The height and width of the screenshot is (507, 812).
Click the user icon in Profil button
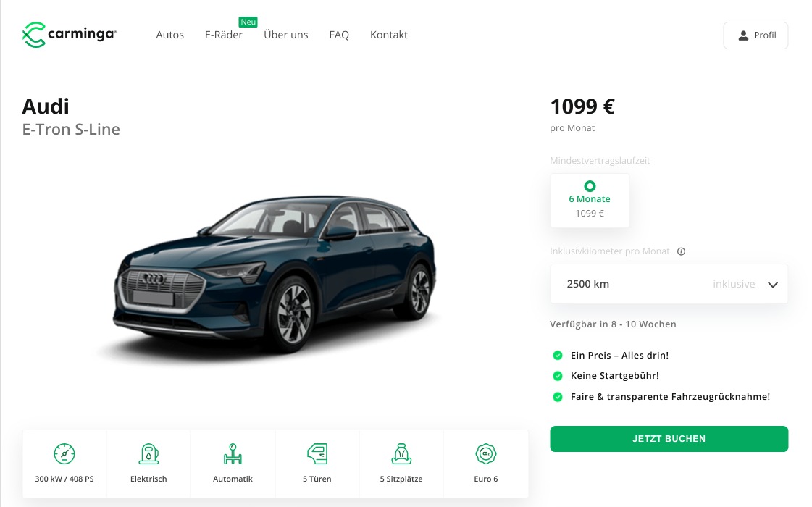point(743,35)
